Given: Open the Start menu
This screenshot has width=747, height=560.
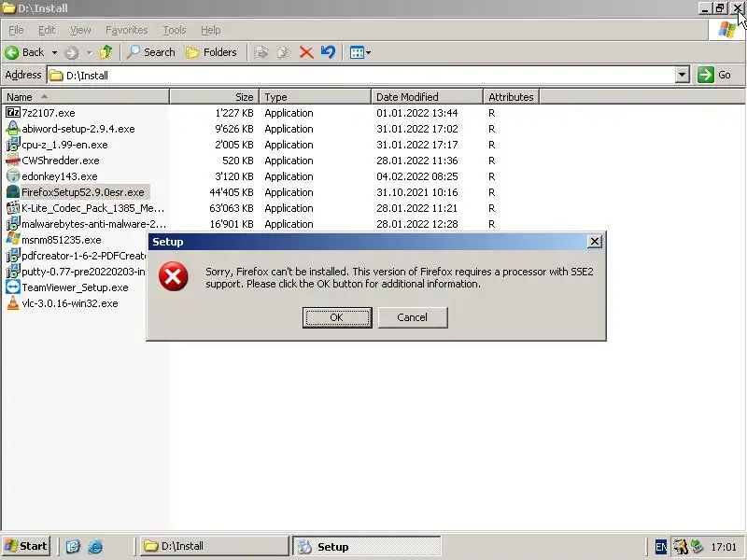Looking at the screenshot, I should click(26, 546).
